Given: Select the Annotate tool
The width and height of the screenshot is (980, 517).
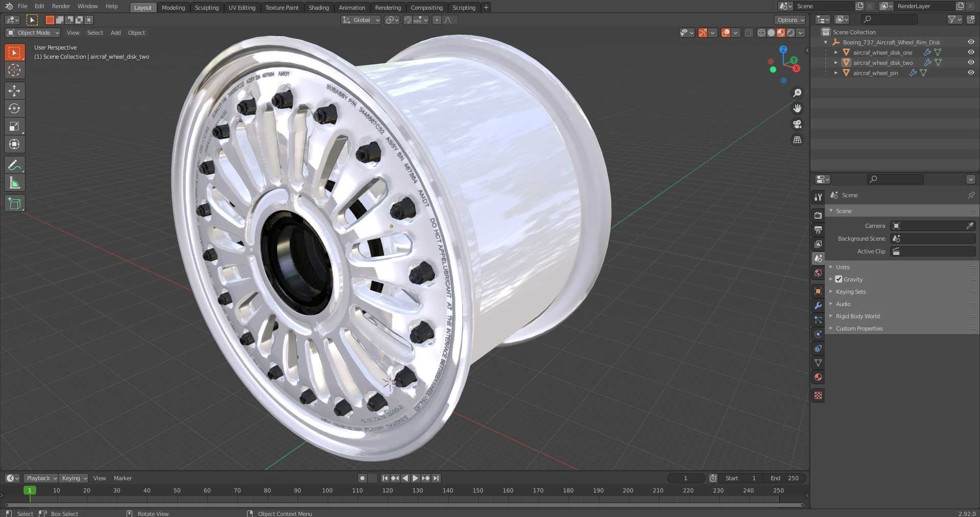Looking at the screenshot, I should [14, 165].
